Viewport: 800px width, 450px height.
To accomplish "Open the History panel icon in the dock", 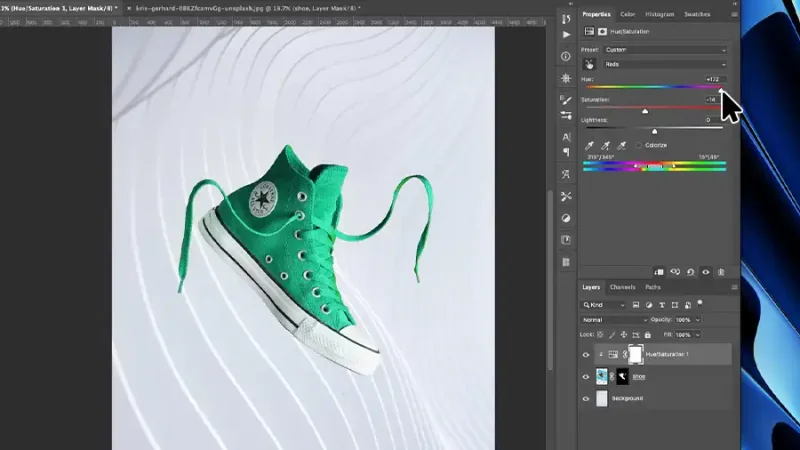I will click(566, 19).
